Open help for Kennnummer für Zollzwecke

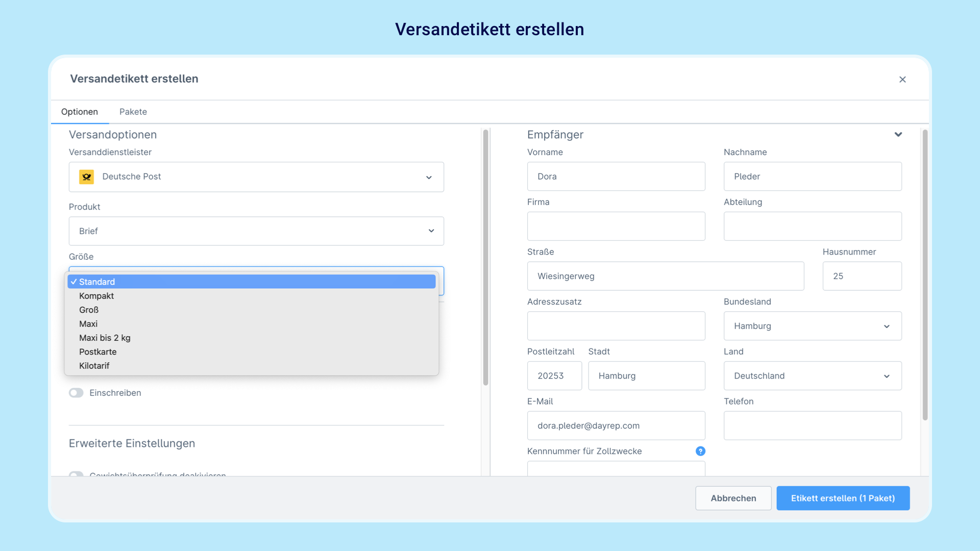[x=700, y=451]
